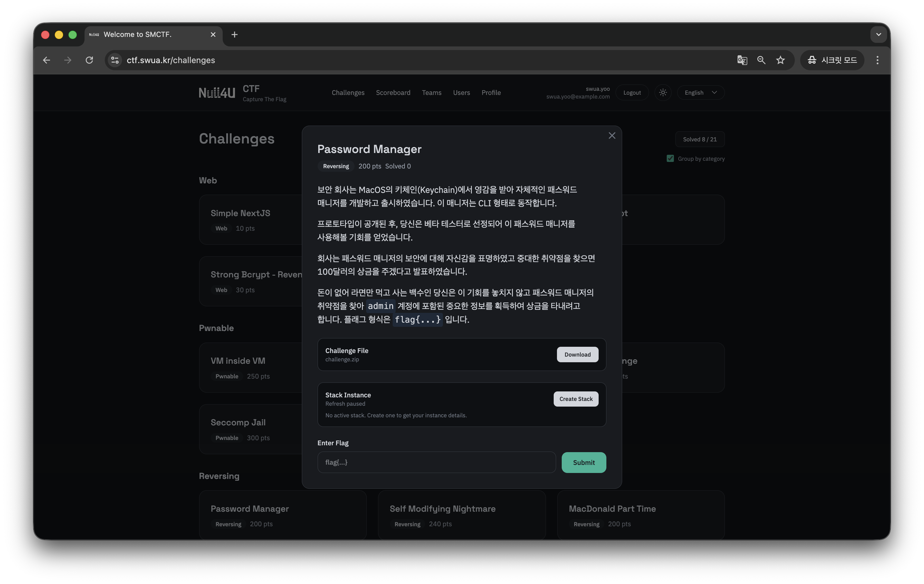924x584 pixels.
Task: Open Google Translate icon in address bar
Action: click(742, 60)
